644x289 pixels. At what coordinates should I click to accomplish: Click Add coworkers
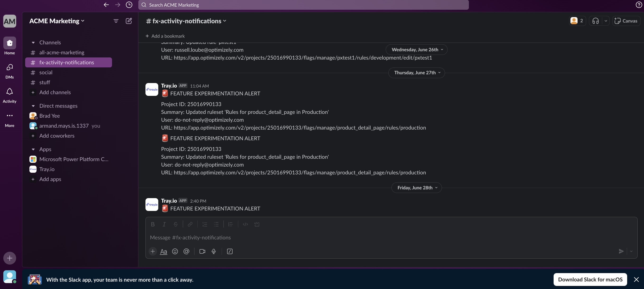69,136
